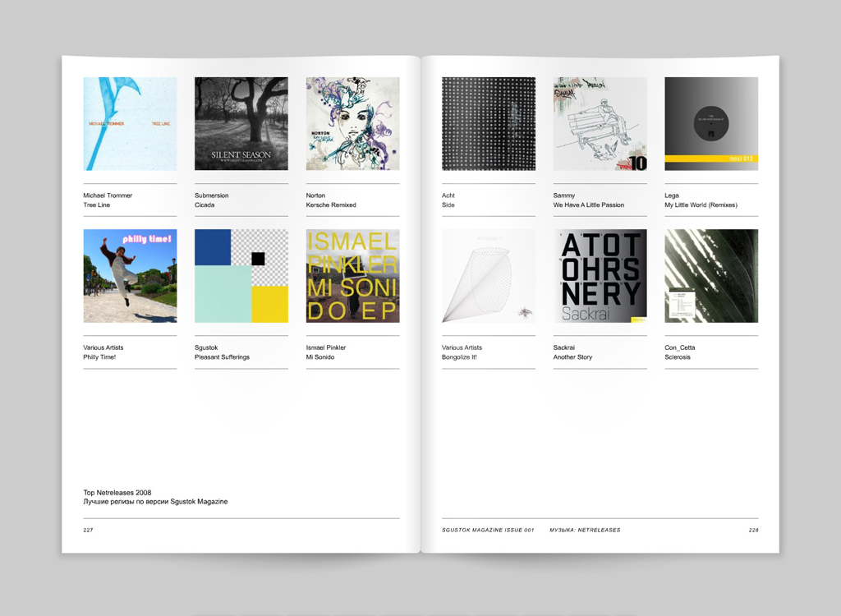Select the Lega vinyl record cover

[711, 124]
